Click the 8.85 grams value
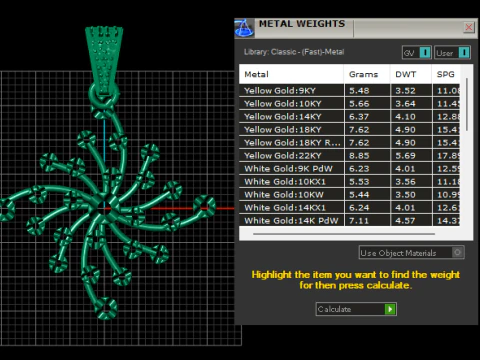The image size is (480, 360). tap(359, 156)
